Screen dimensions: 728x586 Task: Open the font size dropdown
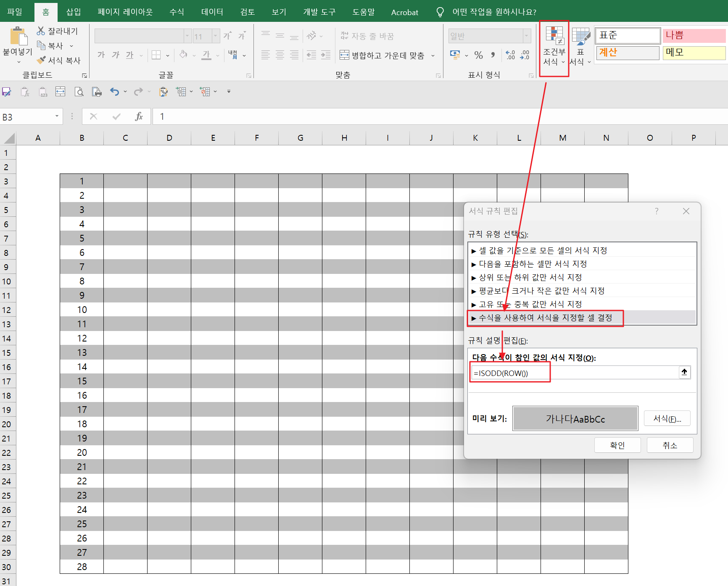216,36
